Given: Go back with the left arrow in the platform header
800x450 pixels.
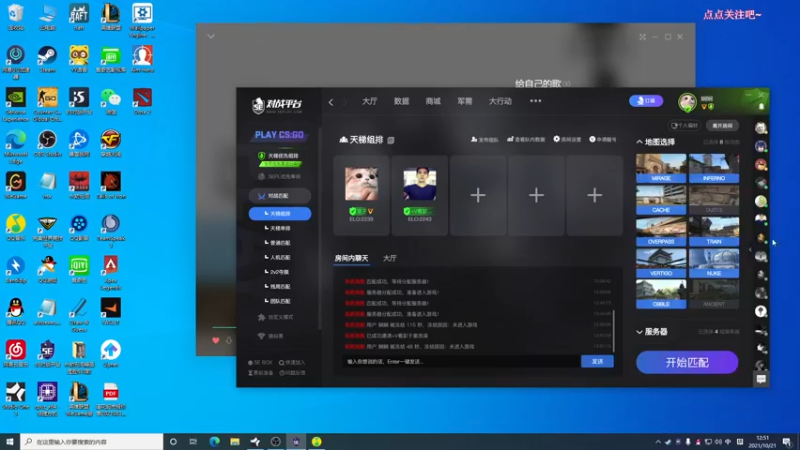Looking at the screenshot, I should pos(331,102).
